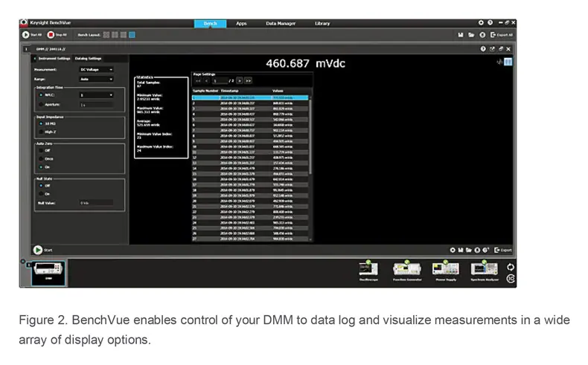This screenshot has height=365, width=588.
Task: Click Export All button
Action: (502, 35)
